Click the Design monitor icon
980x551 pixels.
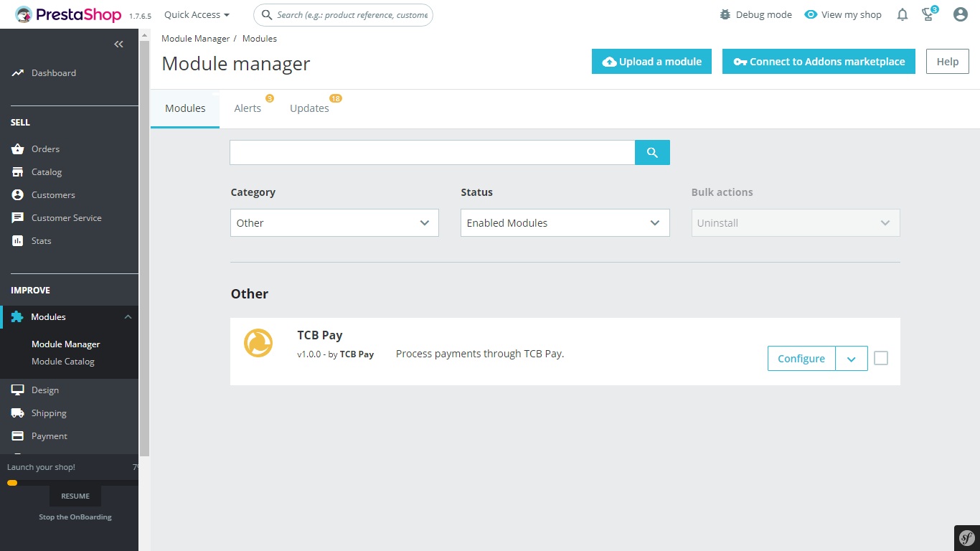(18, 390)
